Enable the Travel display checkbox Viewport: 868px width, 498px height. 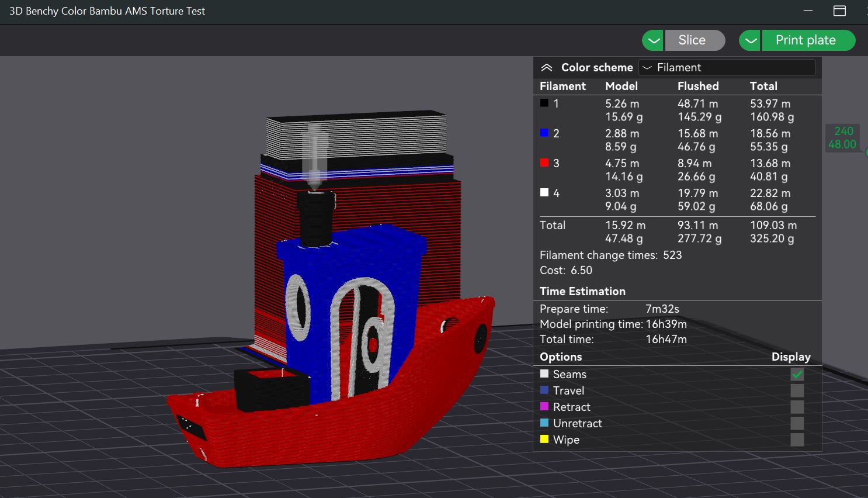point(797,390)
